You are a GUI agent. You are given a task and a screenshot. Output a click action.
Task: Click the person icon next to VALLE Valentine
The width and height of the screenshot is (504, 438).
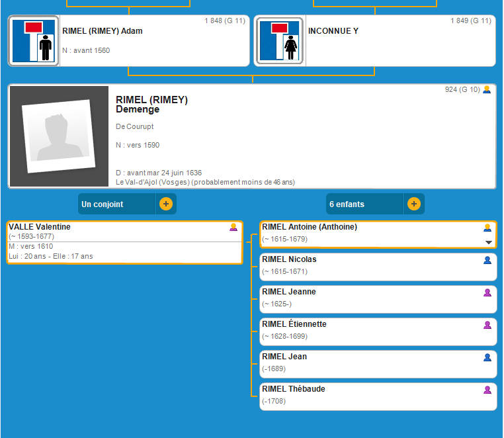click(x=233, y=227)
